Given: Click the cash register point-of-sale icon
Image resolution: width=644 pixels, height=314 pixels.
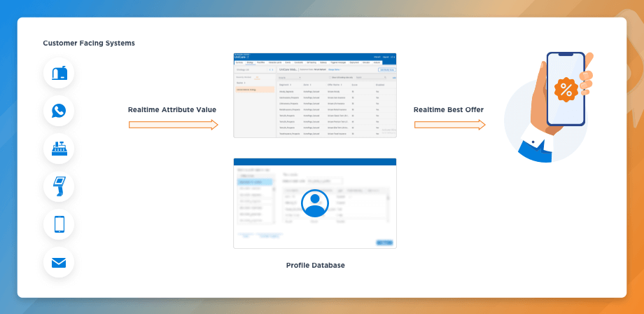Looking at the screenshot, I should click(x=59, y=149).
